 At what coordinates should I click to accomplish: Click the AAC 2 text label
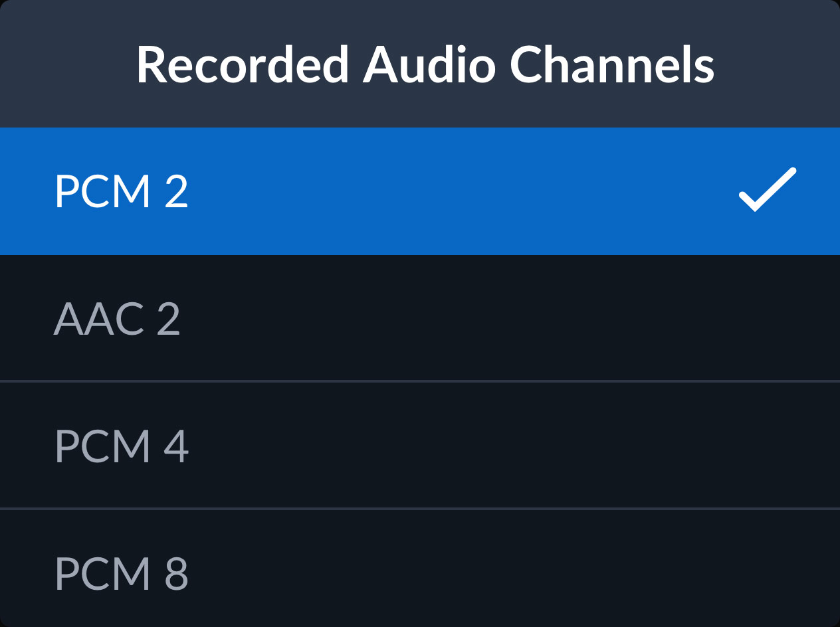pos(117,319)
